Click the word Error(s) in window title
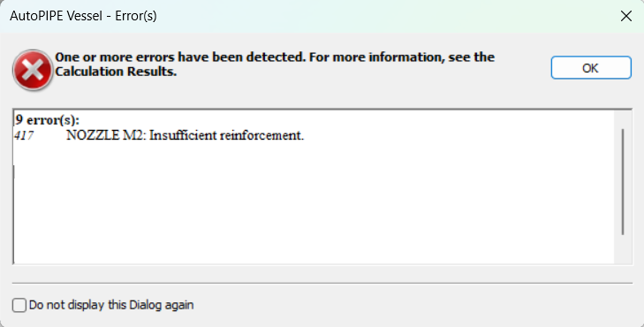 coord(135,16)
